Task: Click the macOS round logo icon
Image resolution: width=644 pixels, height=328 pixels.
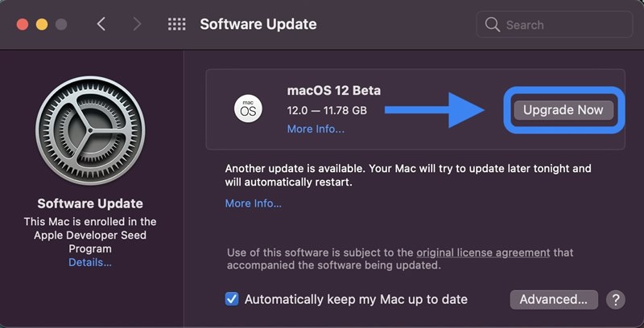Action: click(x=248, y=109)
